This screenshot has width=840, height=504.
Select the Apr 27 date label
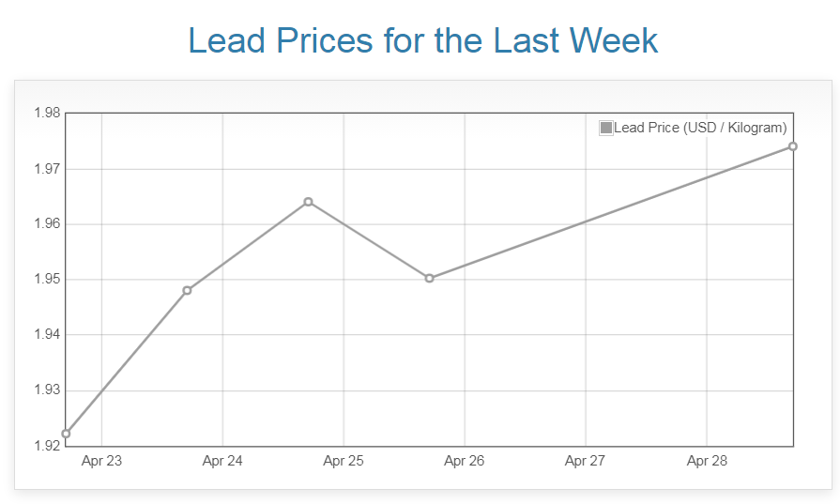coord(586,461)
